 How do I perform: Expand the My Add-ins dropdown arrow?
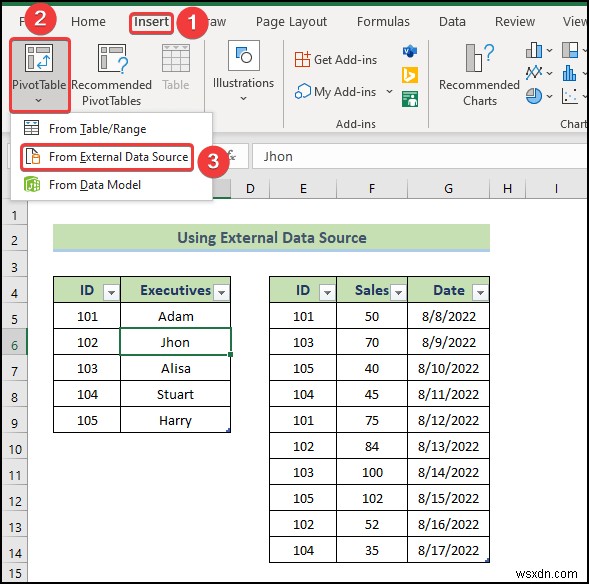point(390,91)
